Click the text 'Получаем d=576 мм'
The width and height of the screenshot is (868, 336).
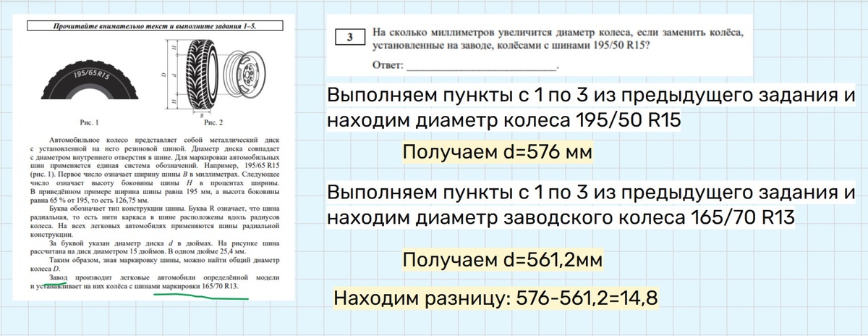tap(497, 153)
